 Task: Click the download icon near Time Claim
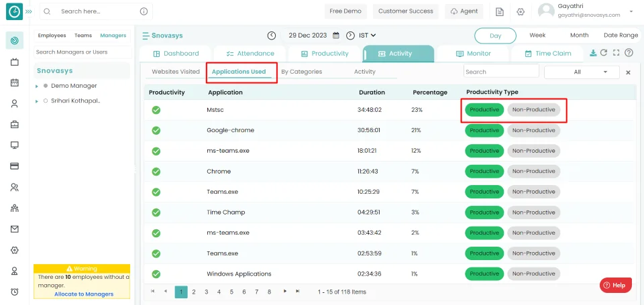click(x=592, y=53)
